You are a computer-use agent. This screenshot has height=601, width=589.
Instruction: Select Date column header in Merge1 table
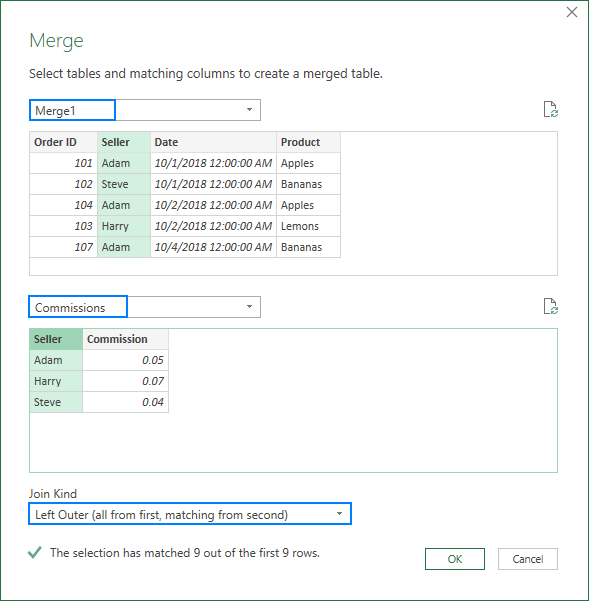[x=213, y=142]
